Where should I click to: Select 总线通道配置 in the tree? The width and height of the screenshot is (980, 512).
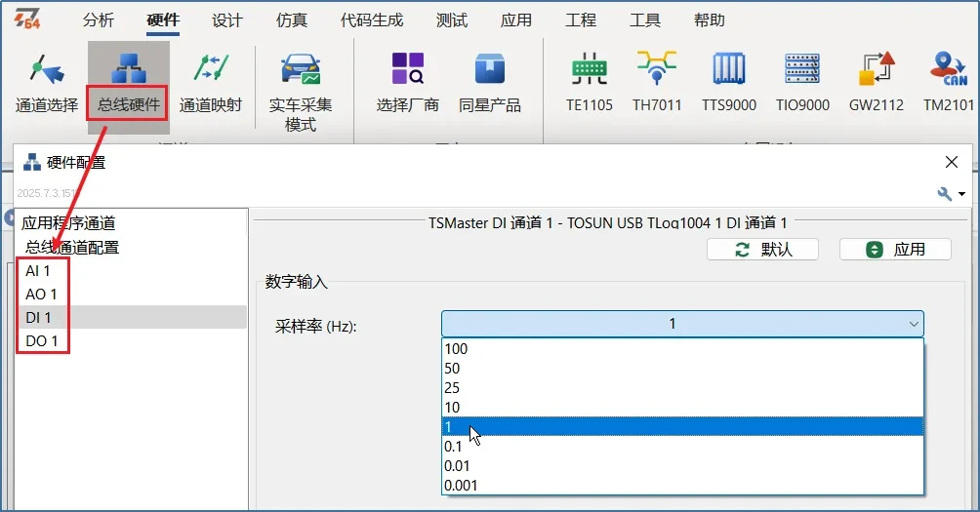pos(72,248)
